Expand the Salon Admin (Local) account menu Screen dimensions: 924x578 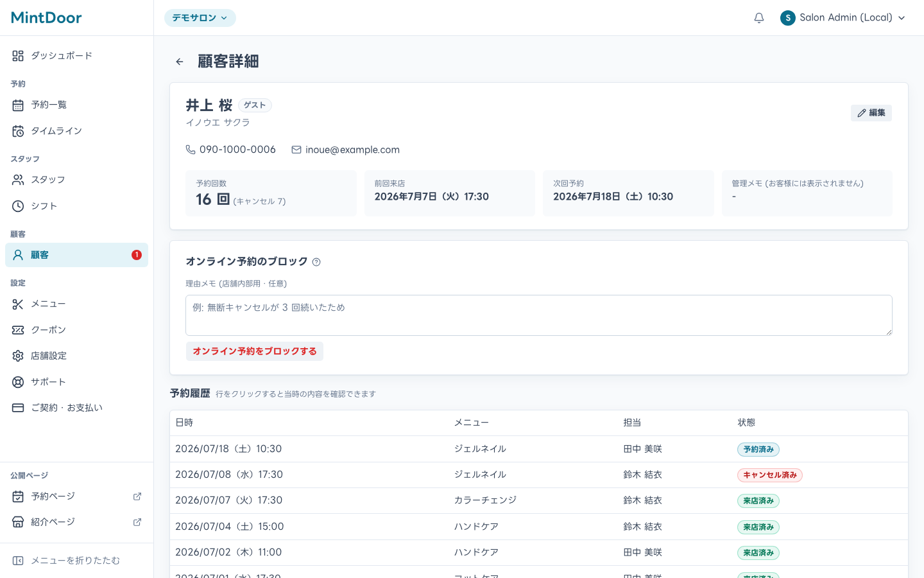point(843,18)
